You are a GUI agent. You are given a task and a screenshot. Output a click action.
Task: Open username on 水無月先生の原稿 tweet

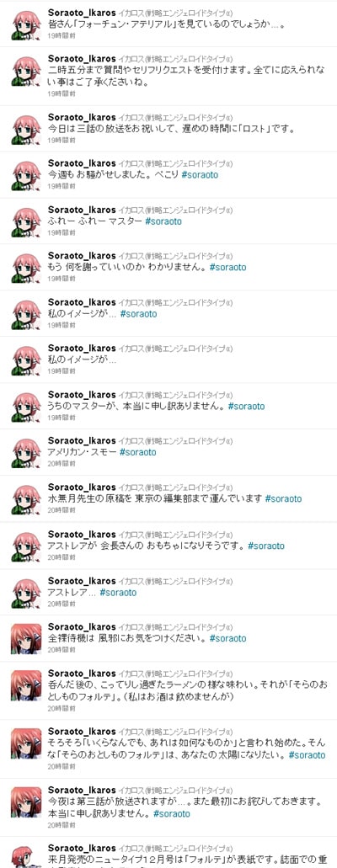tap(82, 487)
